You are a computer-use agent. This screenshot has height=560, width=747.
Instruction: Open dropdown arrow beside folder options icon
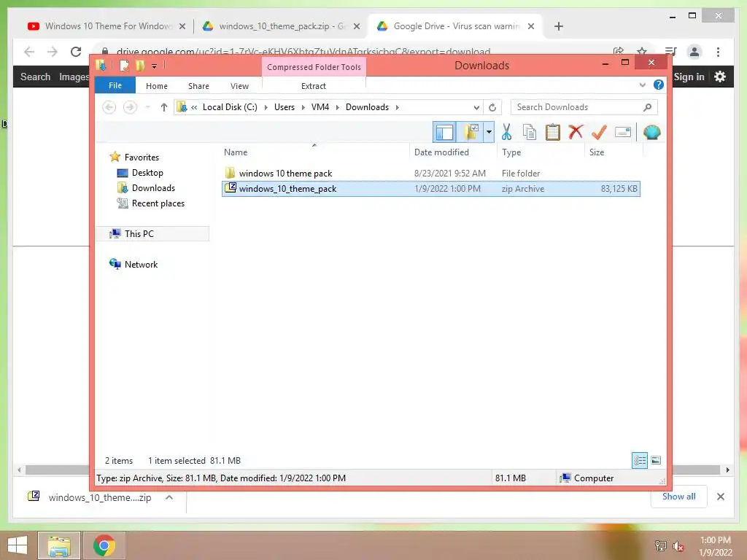tap(489, 132)
